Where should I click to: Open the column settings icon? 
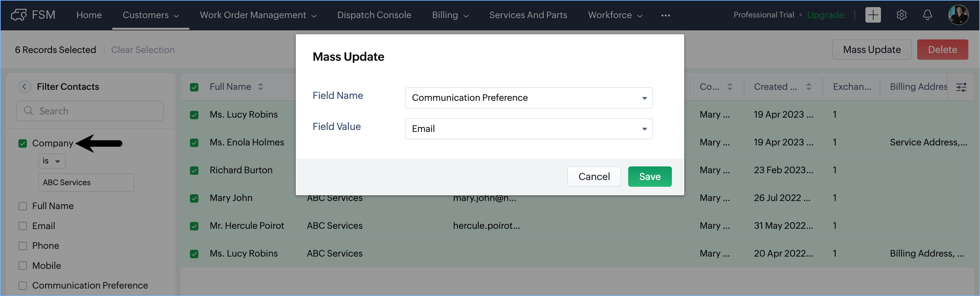[961, 87]
